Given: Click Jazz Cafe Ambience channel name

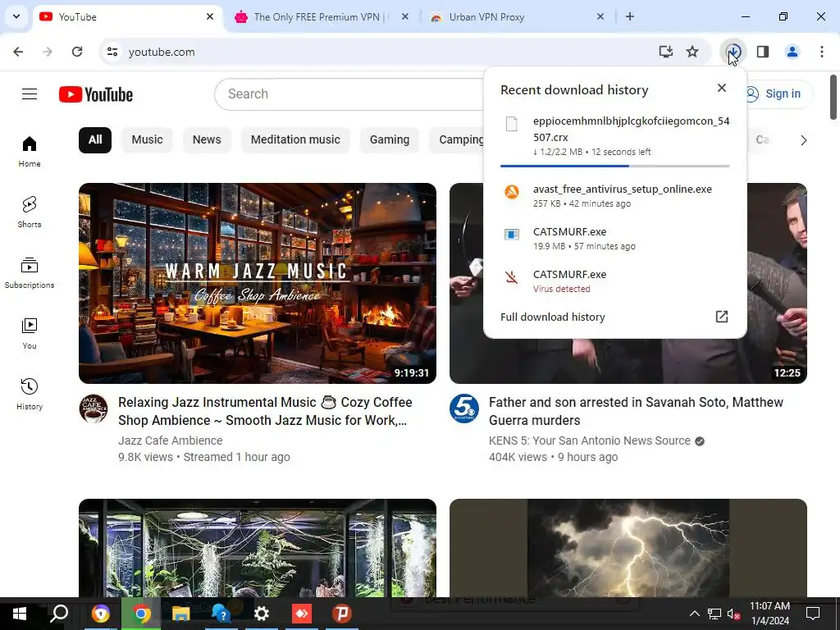Looking at the screenshot, I should click(171, 441).
